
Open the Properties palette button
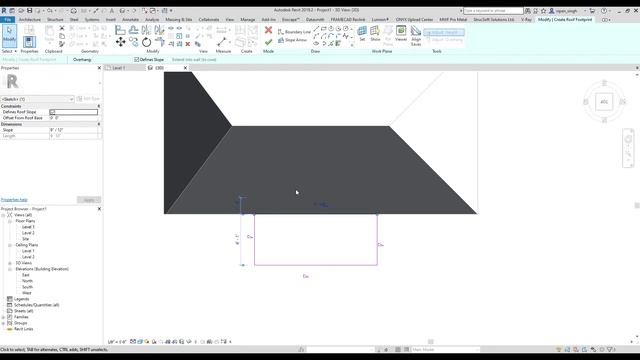pyautogui.click(x=29, y=41)
